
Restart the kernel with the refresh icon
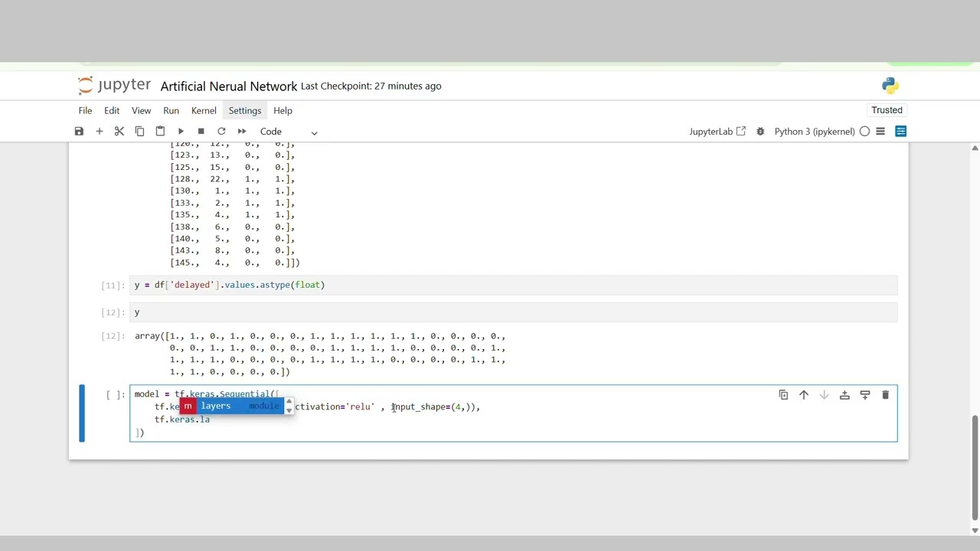point(221,132)
